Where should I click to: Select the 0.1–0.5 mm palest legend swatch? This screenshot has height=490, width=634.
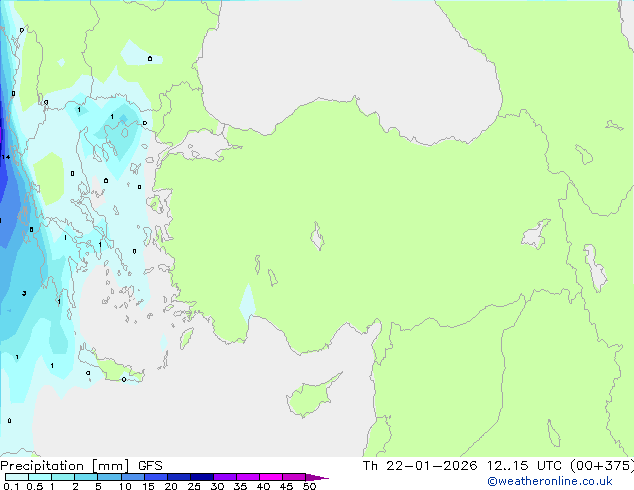pos(17,477)
